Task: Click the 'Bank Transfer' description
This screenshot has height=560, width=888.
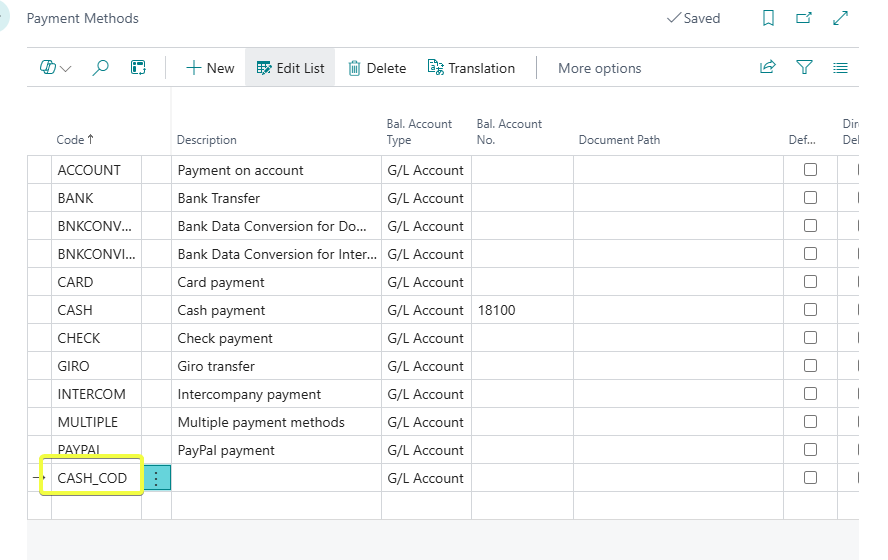Action: [x=219, y=198]
